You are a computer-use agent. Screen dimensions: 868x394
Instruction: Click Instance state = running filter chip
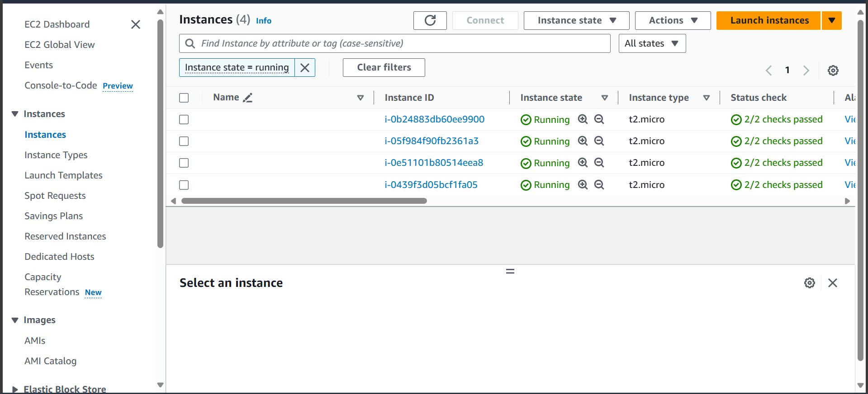pyautogui.click(x=237, y=68)
